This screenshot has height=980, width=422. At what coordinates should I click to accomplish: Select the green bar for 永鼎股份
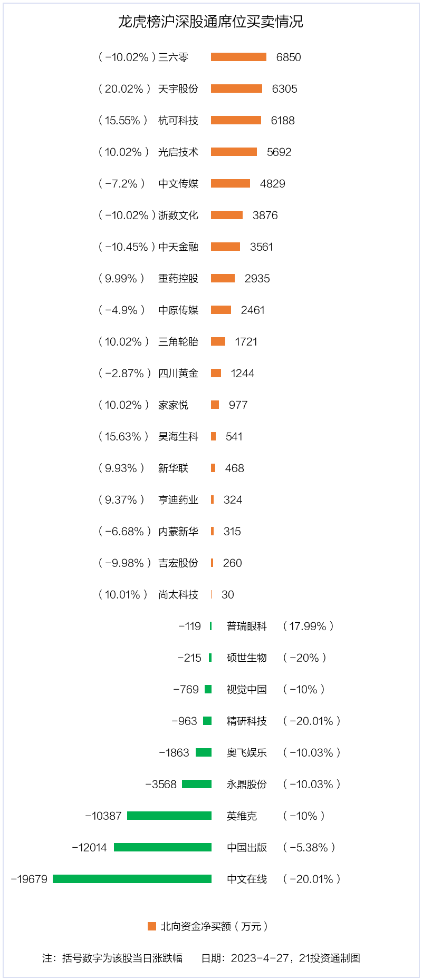tap(197, 783)
